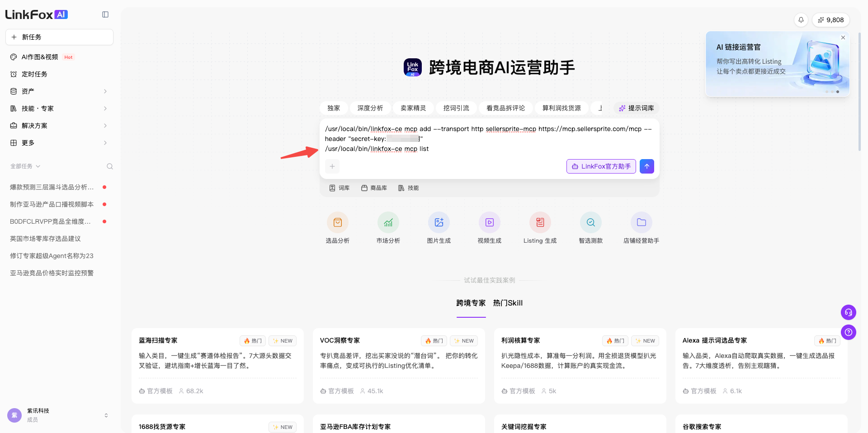The width and height of the screenshot is (868, 433).
Task: Click the 图片生成 icon
Action: click(x=439, y=222)
